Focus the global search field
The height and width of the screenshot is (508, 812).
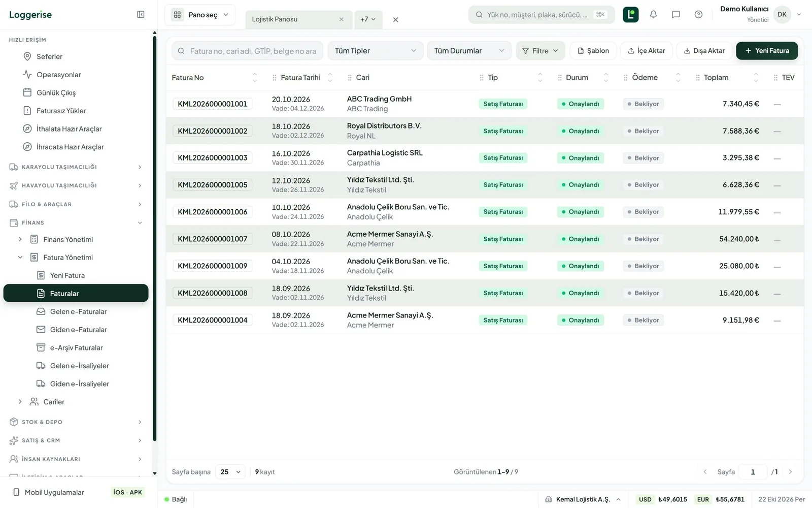(x=542, y=15)
